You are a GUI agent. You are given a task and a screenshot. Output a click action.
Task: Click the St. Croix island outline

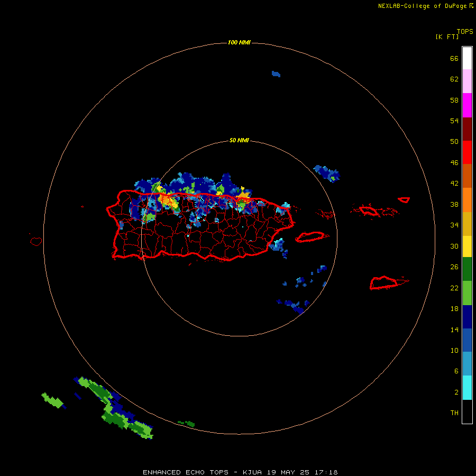[389, 282]
